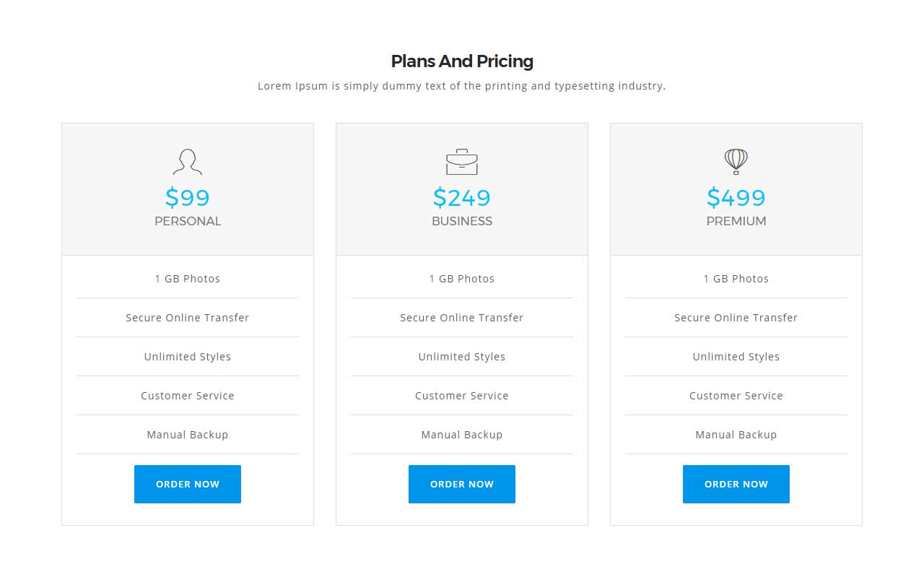
Task: Click Manual Backup in Premium plan
Action: (736, 435)
